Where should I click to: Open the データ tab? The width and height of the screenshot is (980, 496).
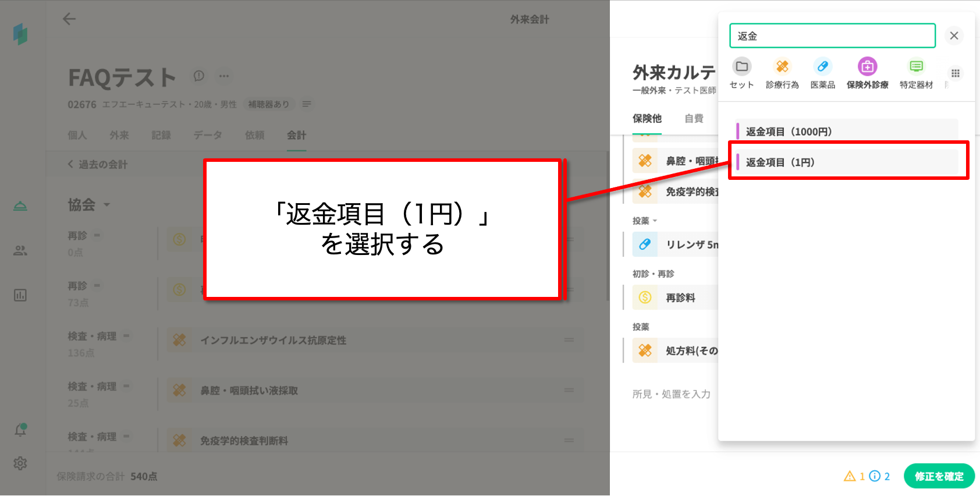(208, 135)
